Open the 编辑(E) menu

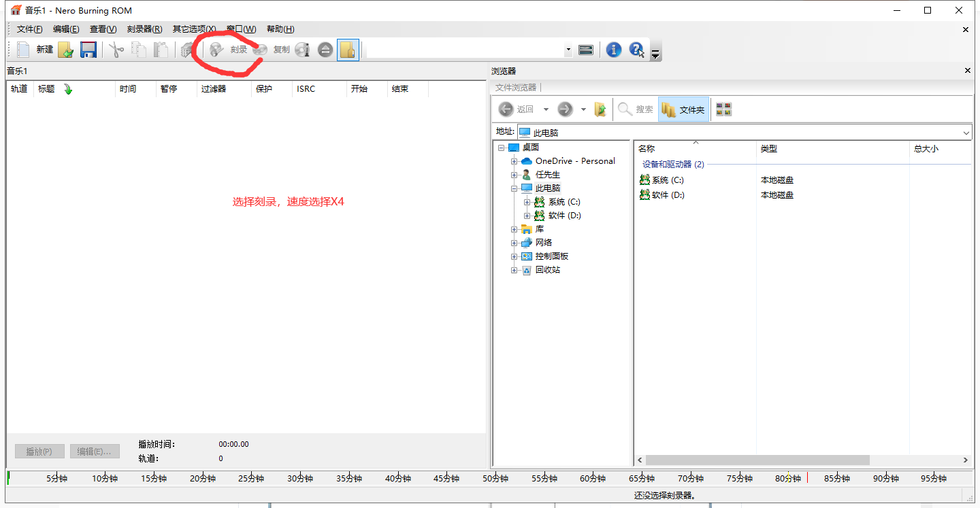tap(66, 29)
